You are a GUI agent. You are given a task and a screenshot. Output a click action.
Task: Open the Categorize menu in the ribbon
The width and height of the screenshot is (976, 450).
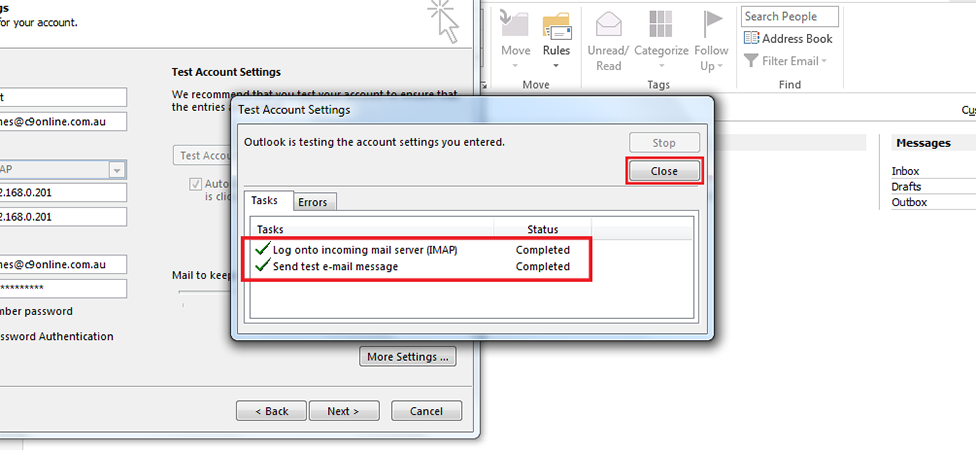click(661, 41)
